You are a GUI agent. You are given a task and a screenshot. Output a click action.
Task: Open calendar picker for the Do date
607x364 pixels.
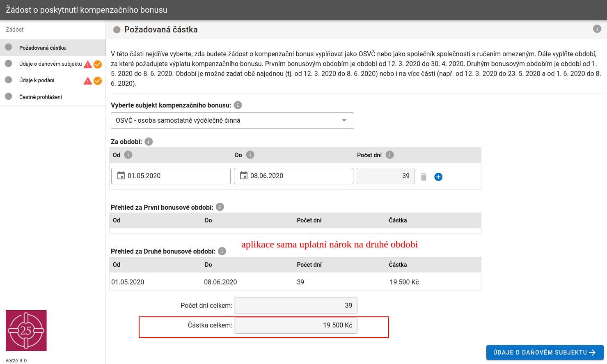(244, 176)
